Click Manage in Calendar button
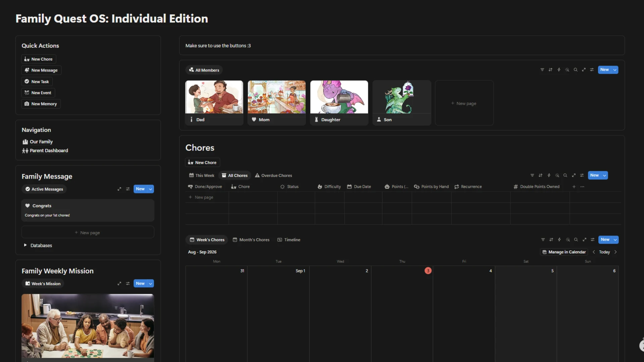The image size is (644, 362). (x=564, y=252)
